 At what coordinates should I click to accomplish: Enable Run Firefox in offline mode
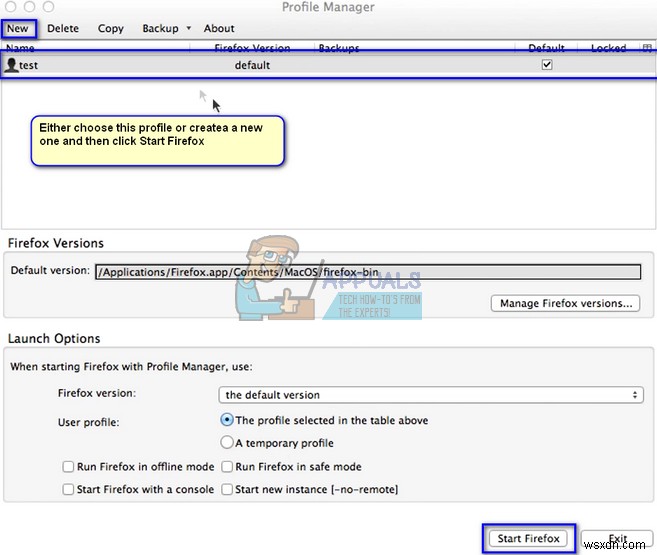click(x=68, y=467)
